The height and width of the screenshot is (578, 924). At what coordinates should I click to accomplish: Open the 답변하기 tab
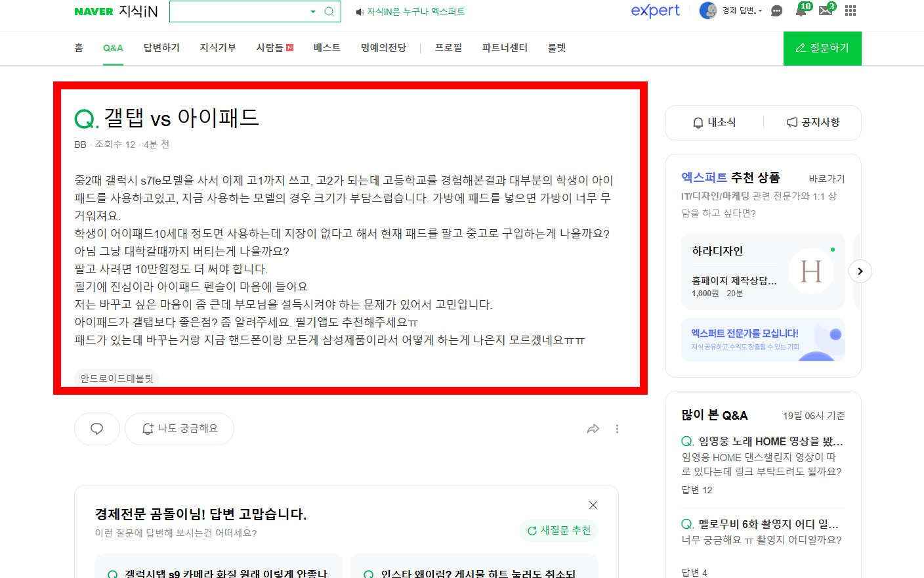(x=161, y=48)
